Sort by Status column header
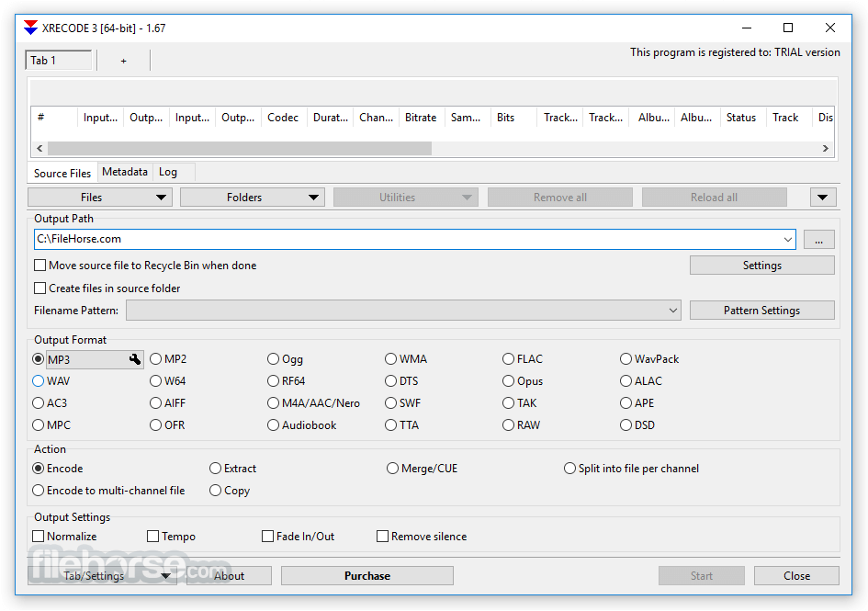The width and height of the screenshot is (868, 611). 741,118
